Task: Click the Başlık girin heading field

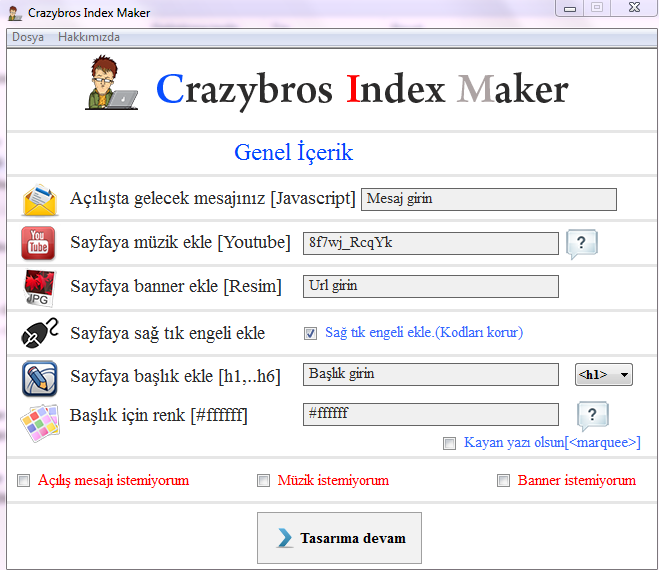Action: click(x=431, y=375)
